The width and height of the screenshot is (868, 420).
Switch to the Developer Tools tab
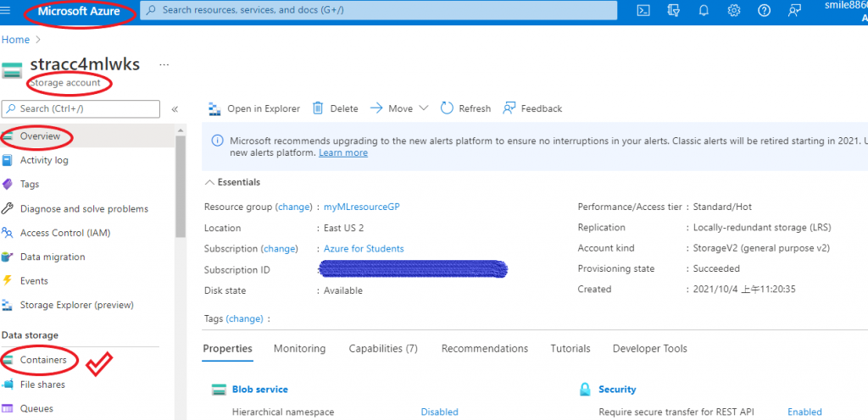click(x=650, y=349)
